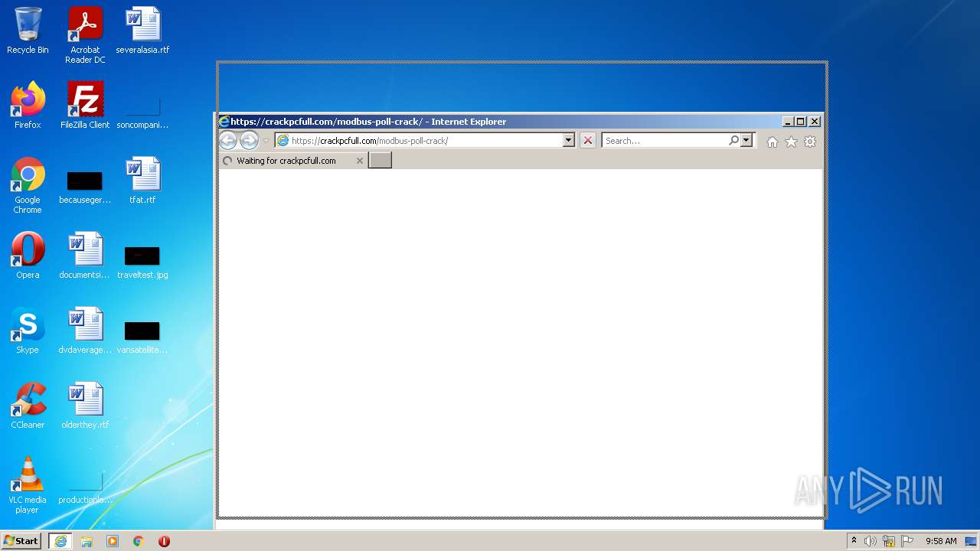Click the volume speaker tray icon
This screenshot has width=980, height=551.
[871, 541]
